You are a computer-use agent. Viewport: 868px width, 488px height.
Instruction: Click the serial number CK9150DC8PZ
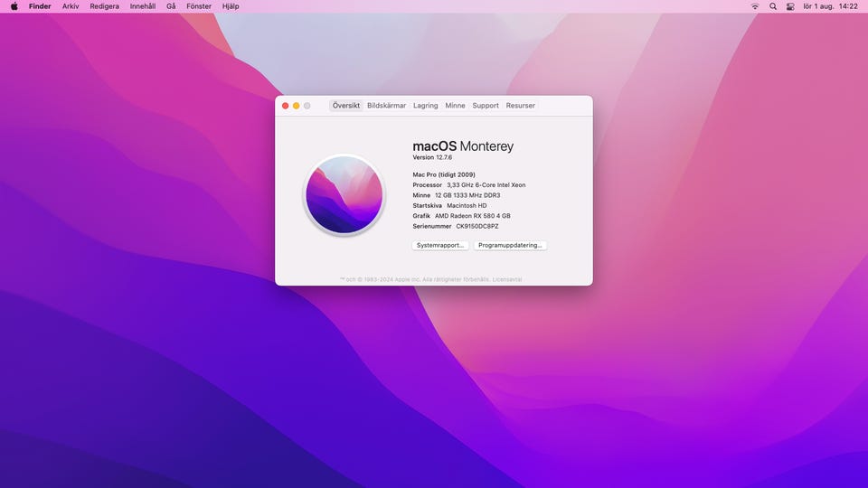click(477, 226)
